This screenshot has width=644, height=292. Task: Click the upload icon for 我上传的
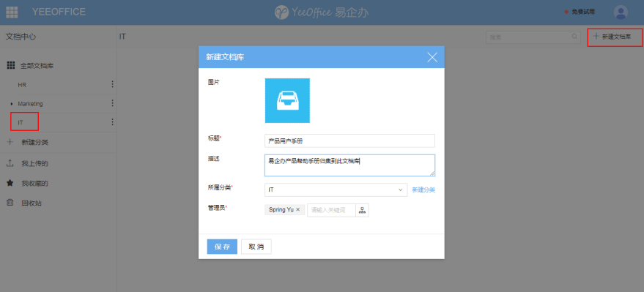(10, 163)
